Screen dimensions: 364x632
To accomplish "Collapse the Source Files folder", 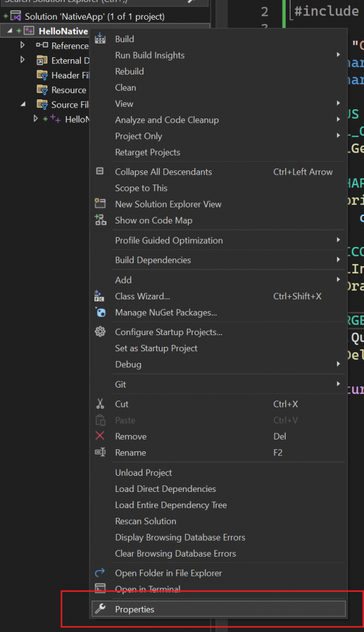I will [x=23, y=104].
